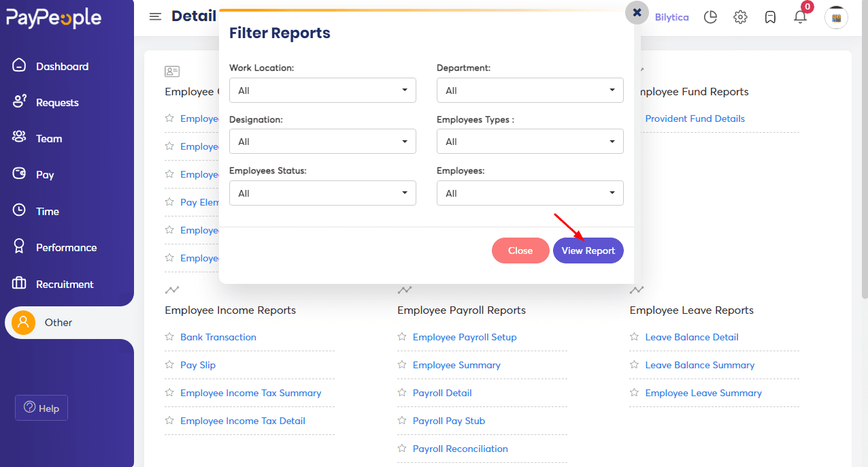The image size is (868, 467).
Task: Open the Bank Transaction report link
Action: (x=218, y=336)
